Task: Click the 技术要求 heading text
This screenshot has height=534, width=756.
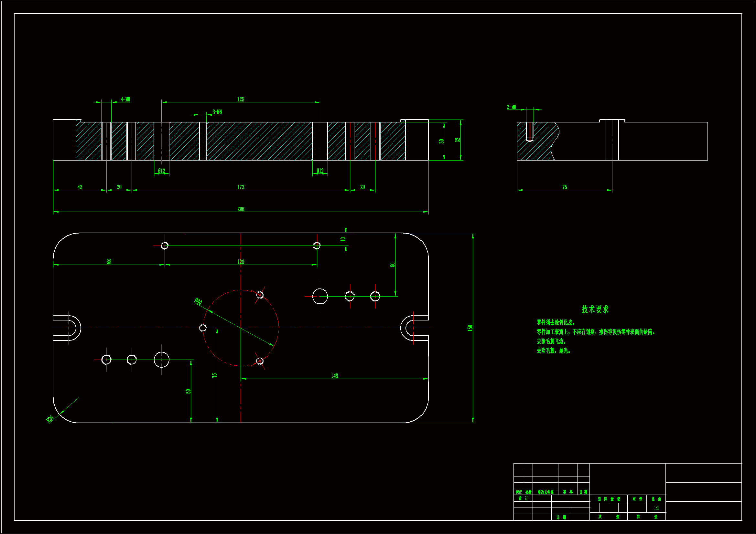Action: (595, 309)
